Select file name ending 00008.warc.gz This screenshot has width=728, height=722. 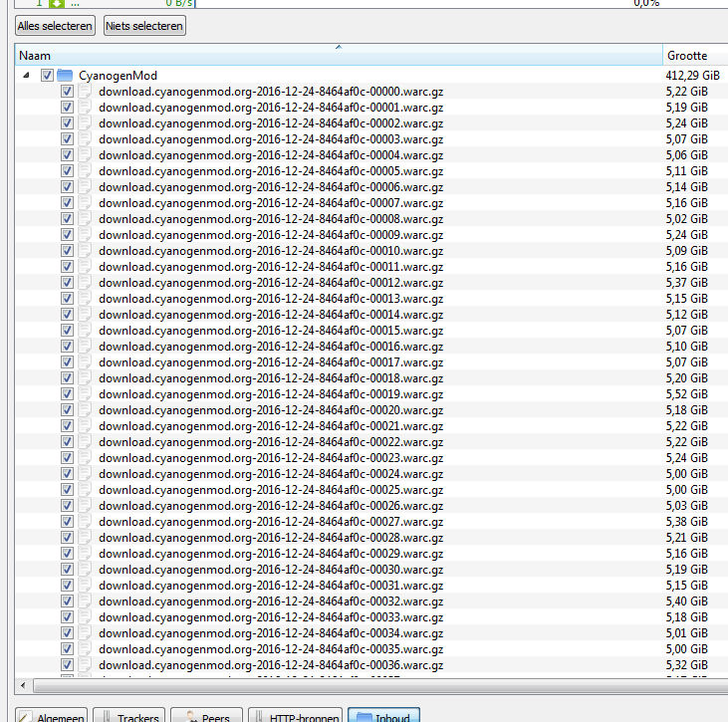click(x=271, y=219)
